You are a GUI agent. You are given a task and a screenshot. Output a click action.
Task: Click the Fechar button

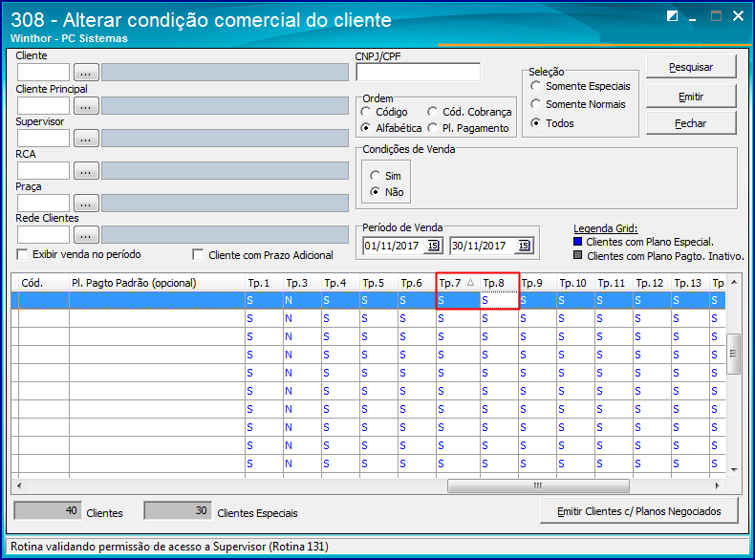pyautogui.click(x=691, y=123)
